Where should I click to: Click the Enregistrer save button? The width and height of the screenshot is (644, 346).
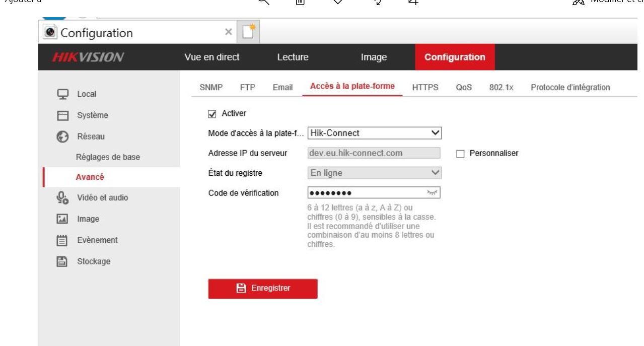coord(263,289)
